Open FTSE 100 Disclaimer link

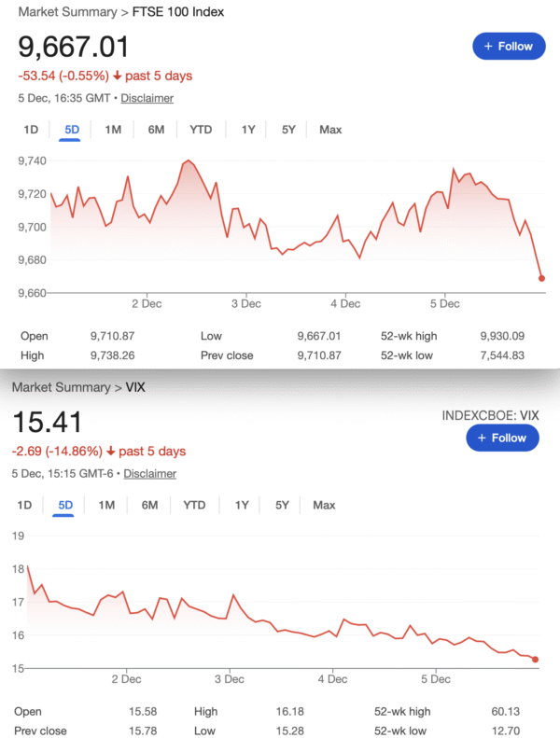click(x=147, y=98)
